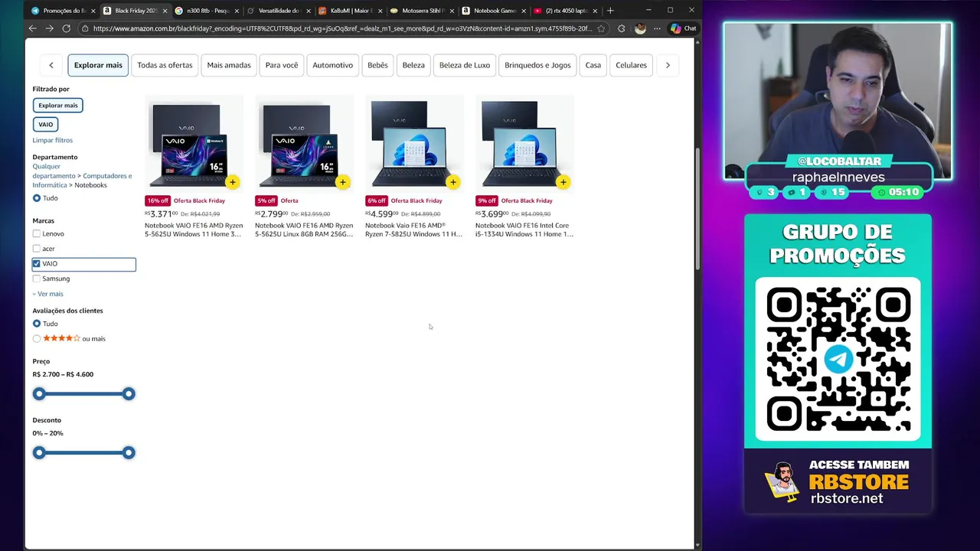Screen dimensions: 980x551
Task: Select Casa category
Action: (593, 65)
